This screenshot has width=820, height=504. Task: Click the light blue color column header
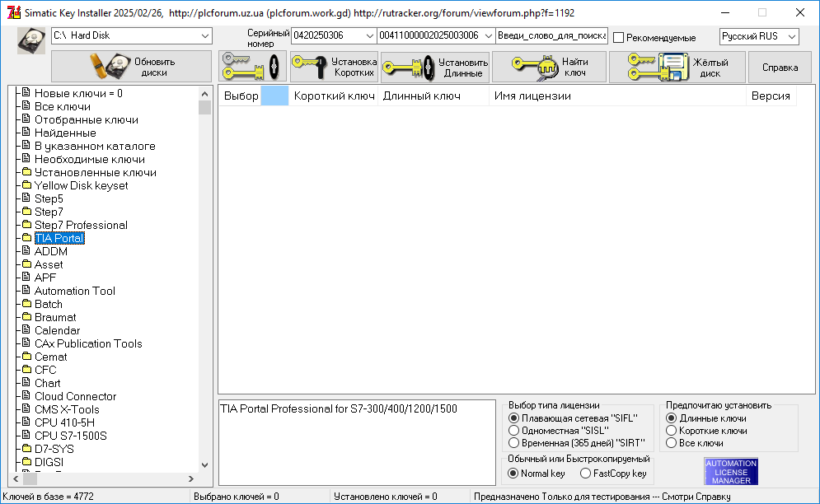(x=274, y=96)
